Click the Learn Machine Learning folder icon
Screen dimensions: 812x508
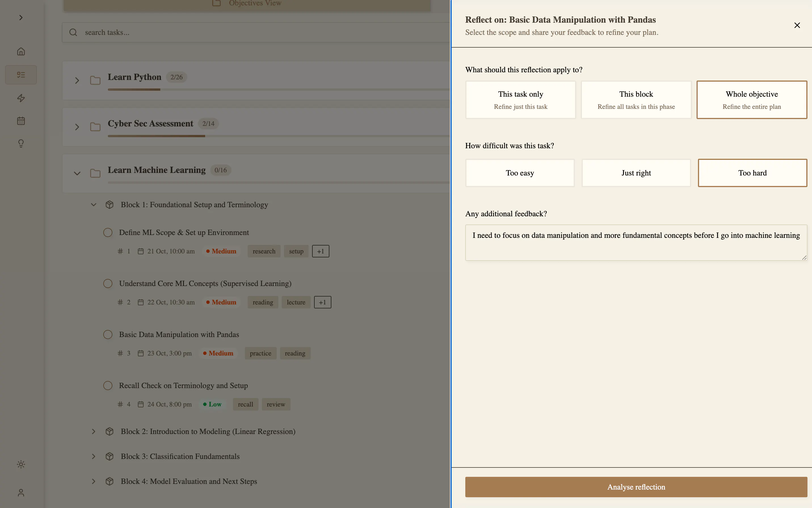[95, 173]
